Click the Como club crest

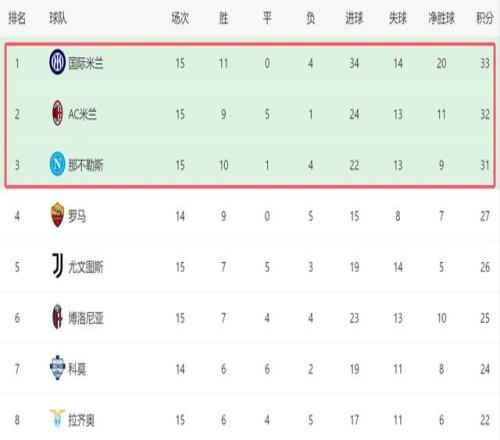57,368
